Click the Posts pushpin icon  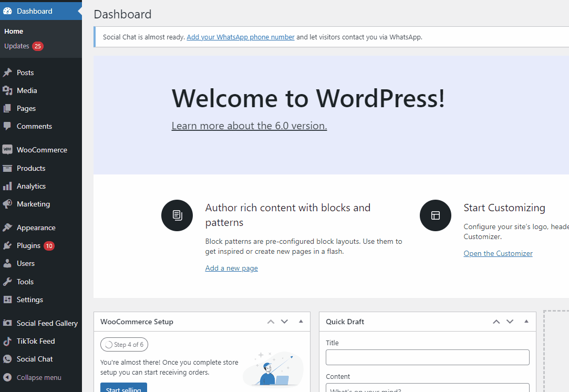tap(7, 73)
